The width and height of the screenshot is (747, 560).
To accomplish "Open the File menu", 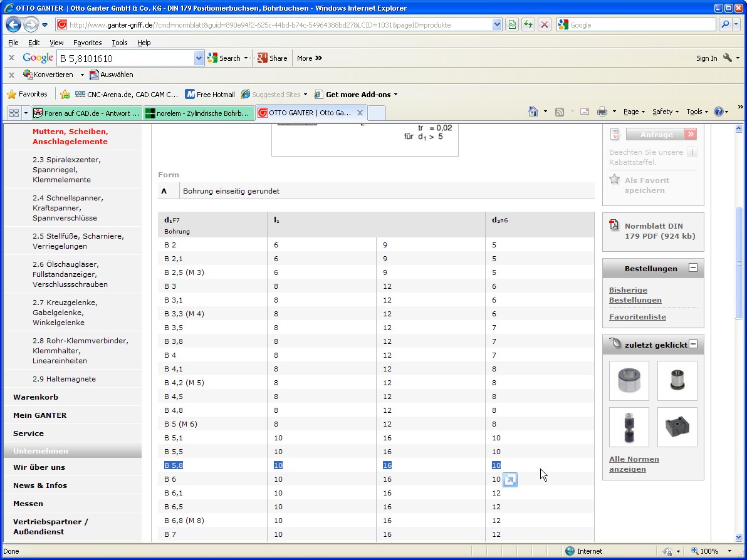I will (x=13, y=43).
